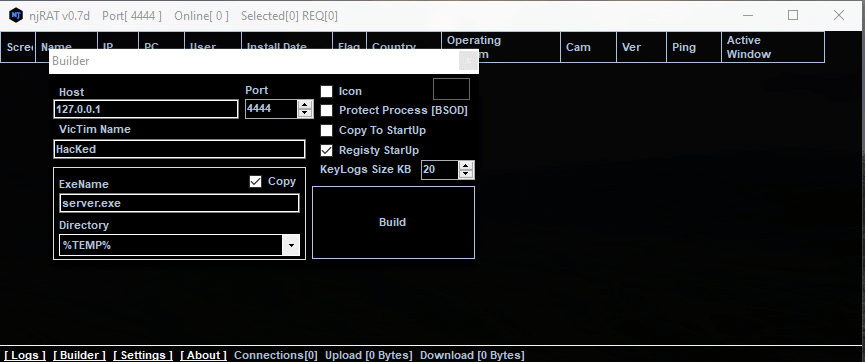Decrease KeyLogs Size with down arrow
This screenshot has width=865, height=362.
point(466,174)
